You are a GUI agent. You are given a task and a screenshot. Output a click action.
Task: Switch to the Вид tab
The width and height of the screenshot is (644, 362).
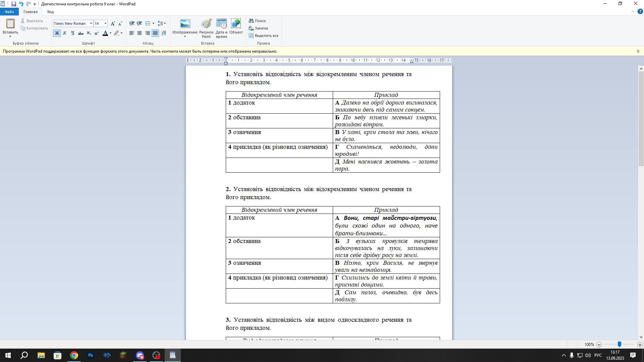coord(50,12)
